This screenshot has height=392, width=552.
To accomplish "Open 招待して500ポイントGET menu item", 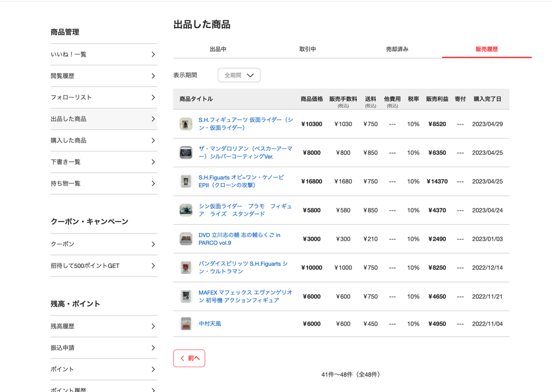I will point(104,266).
